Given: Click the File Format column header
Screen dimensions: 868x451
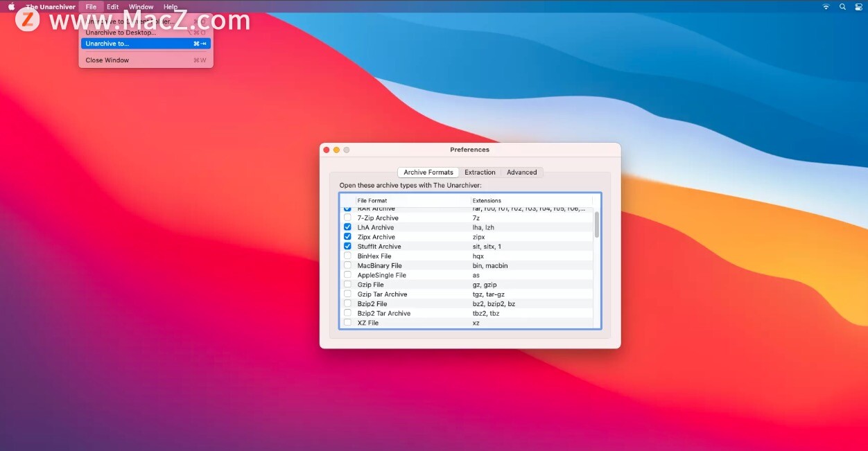Looking at the screenshot, I should tap(413, 201).
